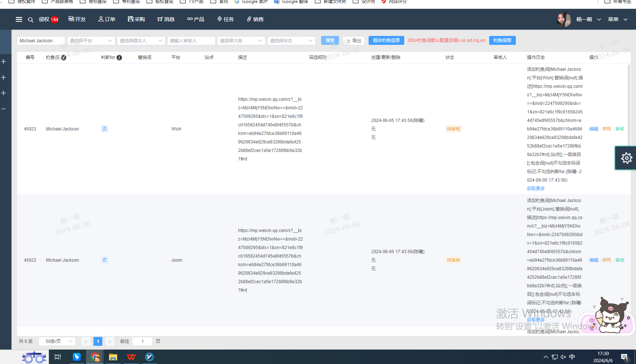Click the 否 tag in row 45023
636x364 pixels.
click(x=105, y=129)
